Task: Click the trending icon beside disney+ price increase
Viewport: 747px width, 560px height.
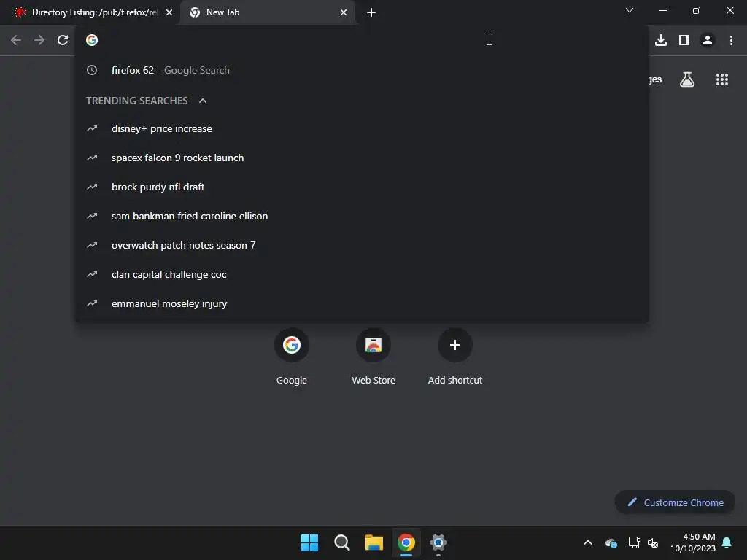Action: 92,128
